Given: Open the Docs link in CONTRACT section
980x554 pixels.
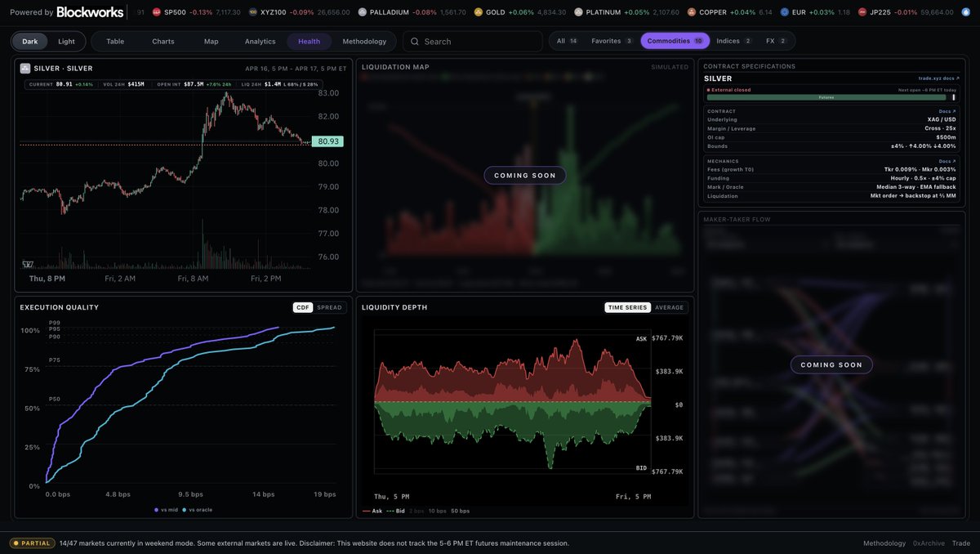Looking at the screenshot, I should (x=947, y=111).
